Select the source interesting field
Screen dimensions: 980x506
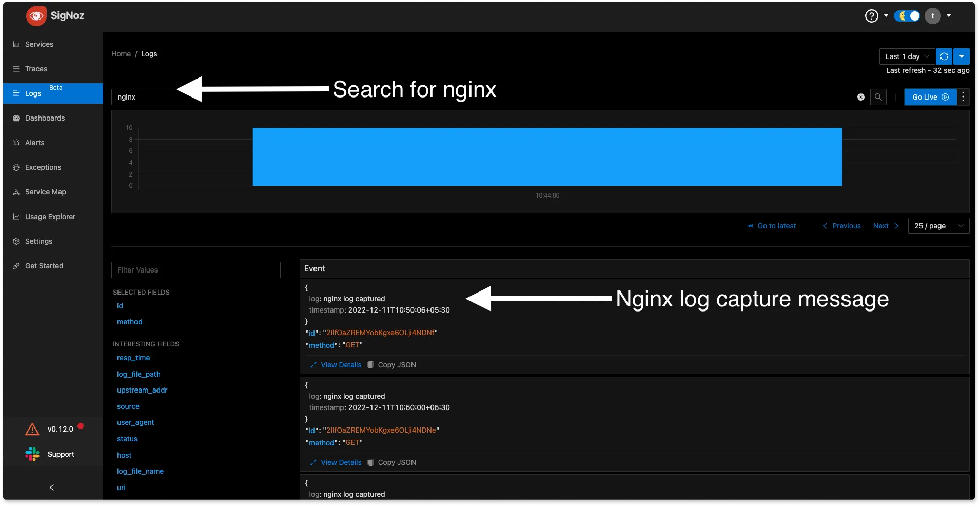(x=128, y=406)
